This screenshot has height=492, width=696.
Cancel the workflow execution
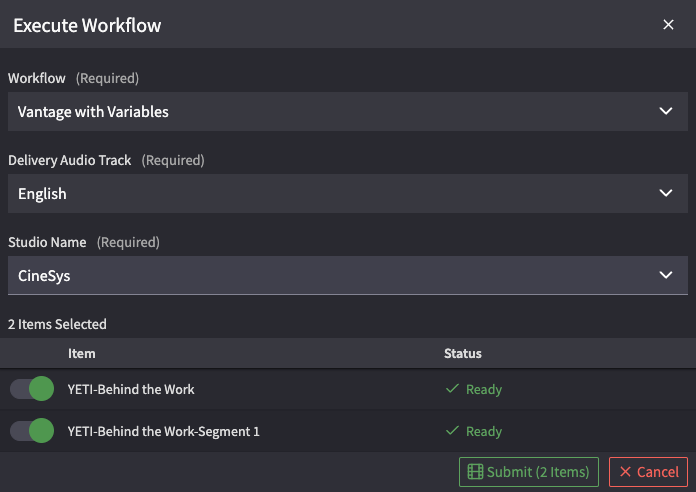tap(648, 472)
